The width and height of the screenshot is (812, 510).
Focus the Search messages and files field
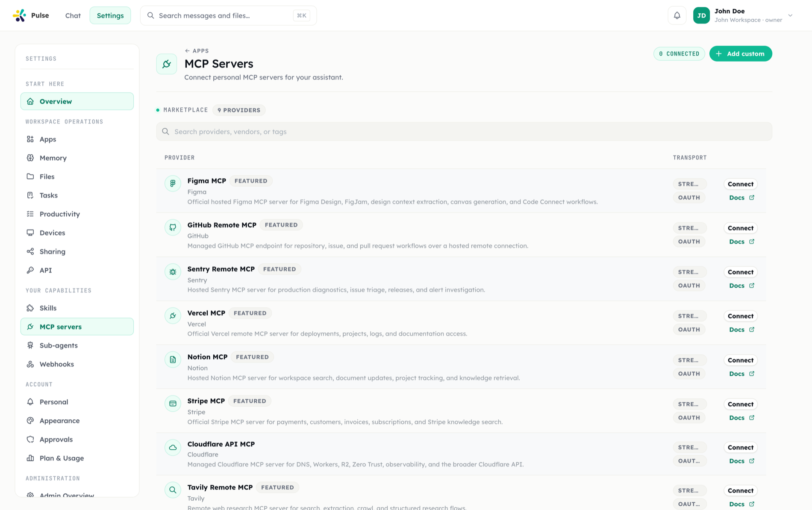228,15
